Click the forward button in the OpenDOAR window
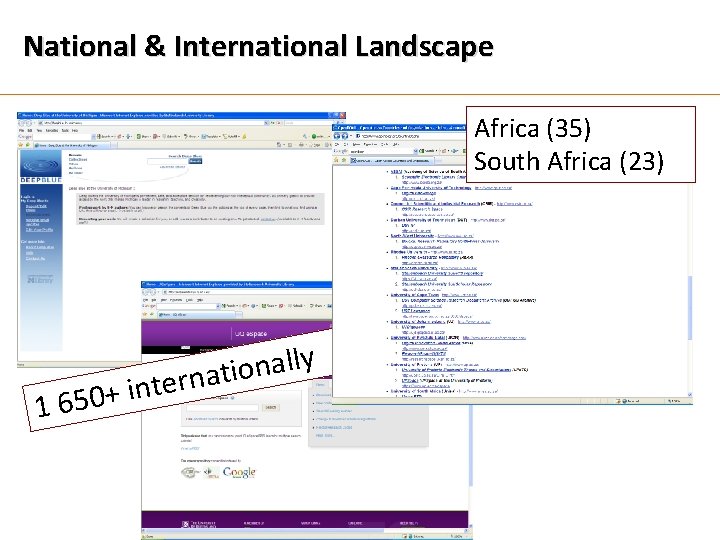The width and height of the screenshot is (720, 540). 344,136
